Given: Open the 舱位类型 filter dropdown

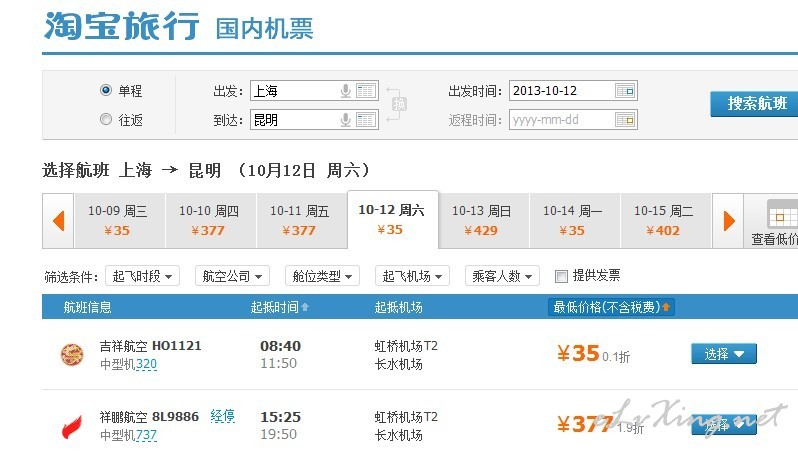Looking at the screenshot, I should [322, 276].
